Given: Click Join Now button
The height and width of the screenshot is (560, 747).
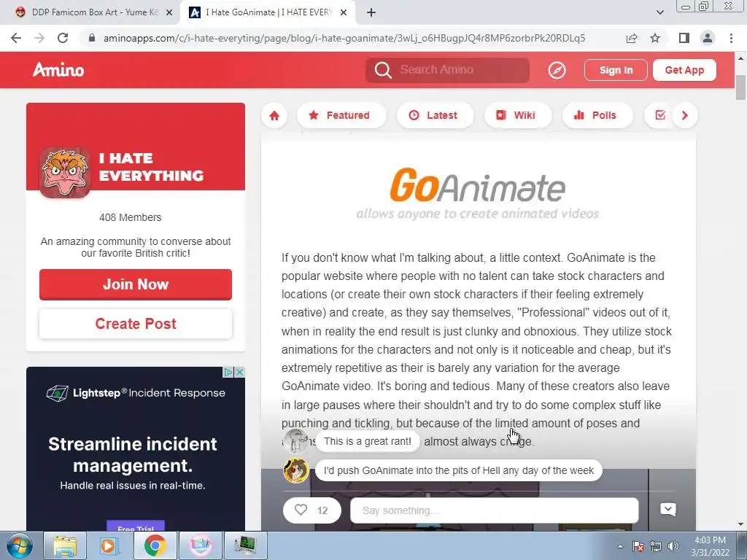Looking at the screenshot, I should click(x=136, y=284).
